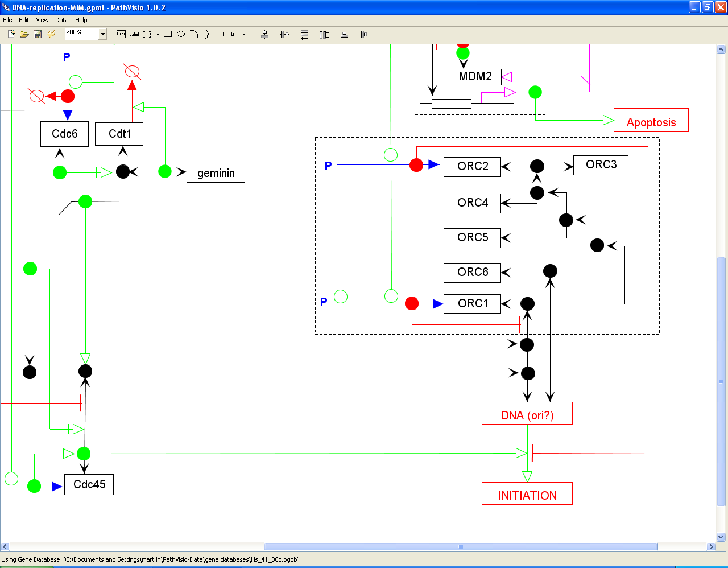Click the Gene Database status bar text
The image size is (728, 568).
coord(150,559)
